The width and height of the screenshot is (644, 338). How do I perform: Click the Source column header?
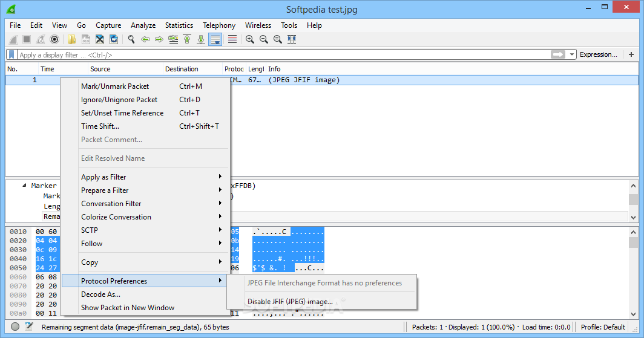[x=125, y=69]
